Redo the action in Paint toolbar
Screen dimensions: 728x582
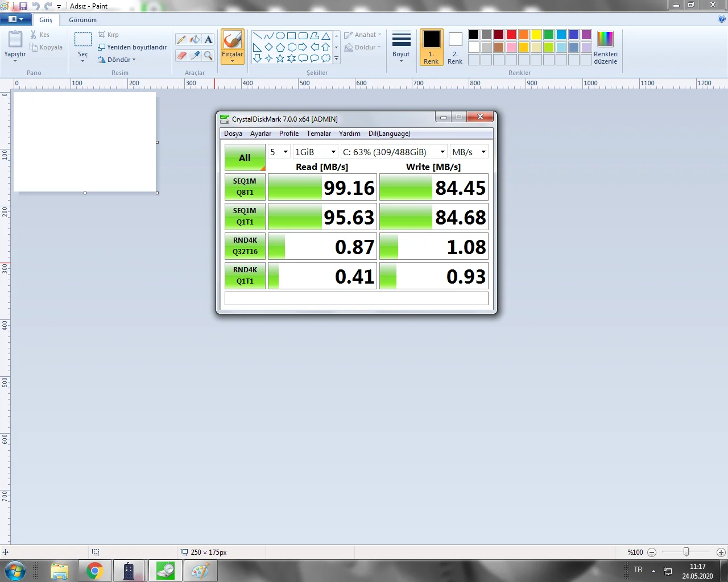coord(48,6)
